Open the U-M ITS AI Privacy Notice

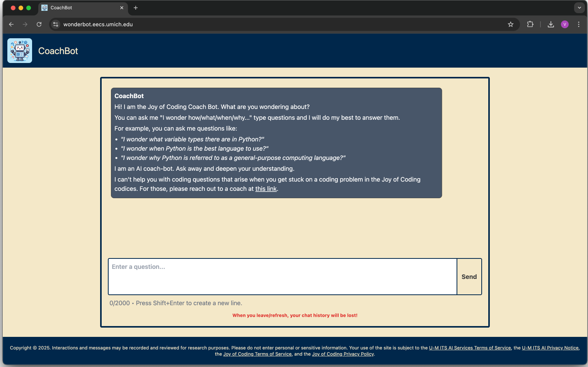pyautogui.click(x=550, y=348)
